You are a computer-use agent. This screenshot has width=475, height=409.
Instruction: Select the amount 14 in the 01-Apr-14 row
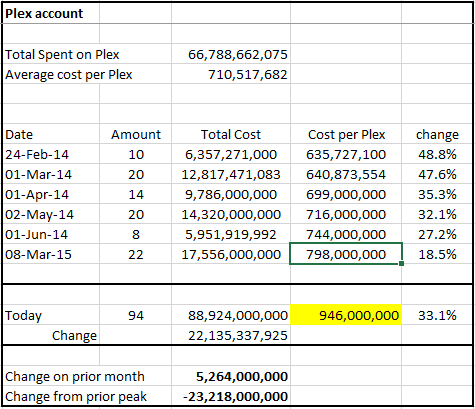point(136,194)
